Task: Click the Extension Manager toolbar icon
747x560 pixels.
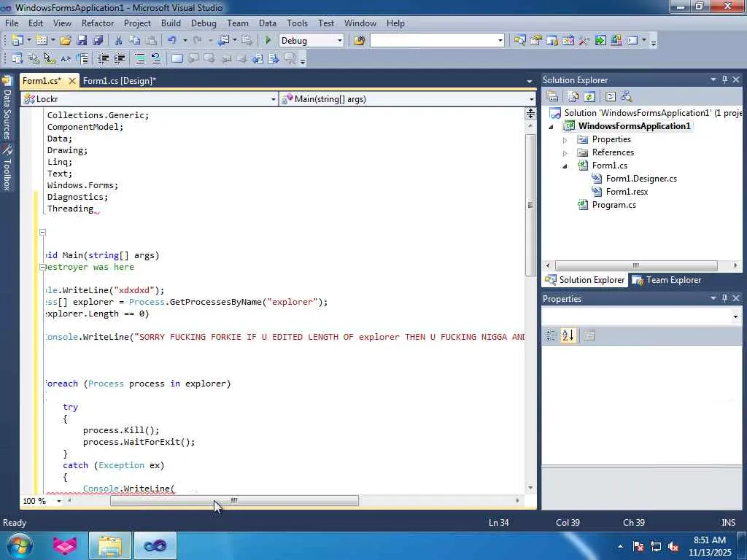Action: 616,41
